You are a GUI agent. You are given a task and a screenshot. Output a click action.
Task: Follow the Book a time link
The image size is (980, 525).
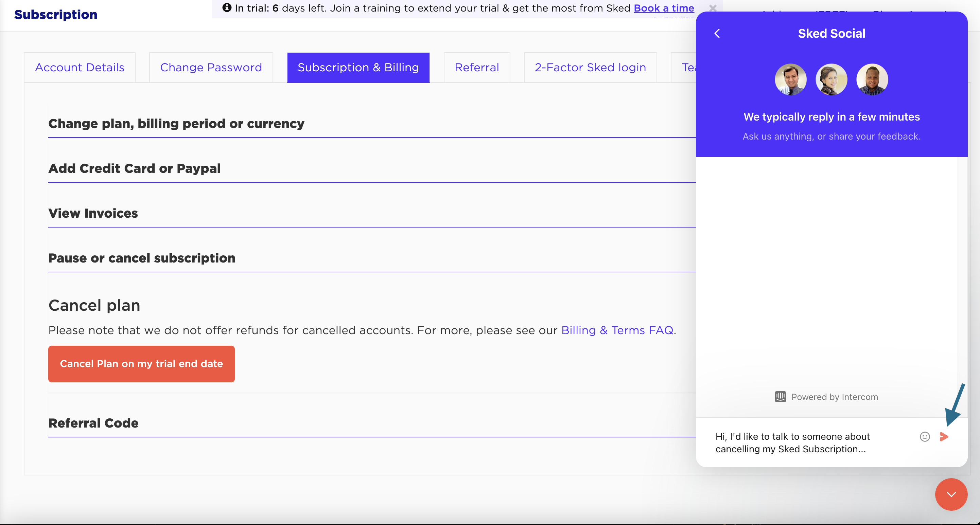(664, 8)
